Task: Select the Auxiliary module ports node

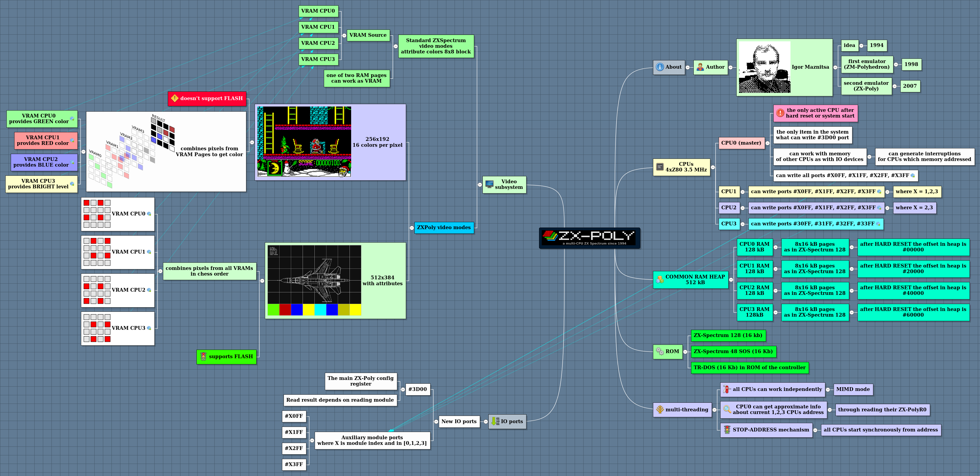Action: pos(372,441)
